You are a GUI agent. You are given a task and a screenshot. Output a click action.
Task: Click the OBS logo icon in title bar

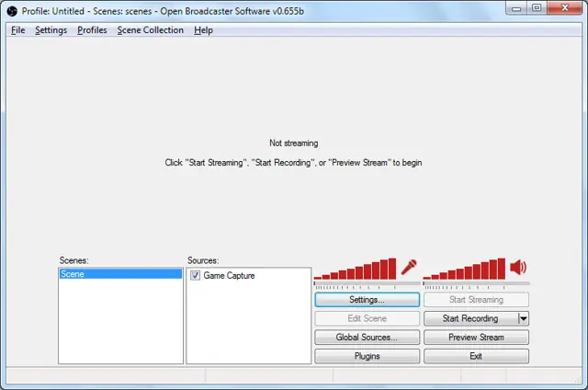coord(12,11)
